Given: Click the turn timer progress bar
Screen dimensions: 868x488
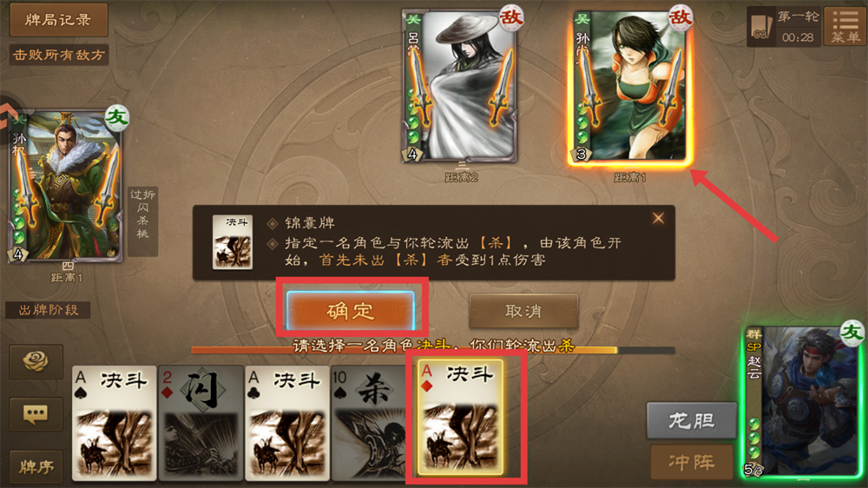Looking at the screenshot, I should [x=433, y=350].
